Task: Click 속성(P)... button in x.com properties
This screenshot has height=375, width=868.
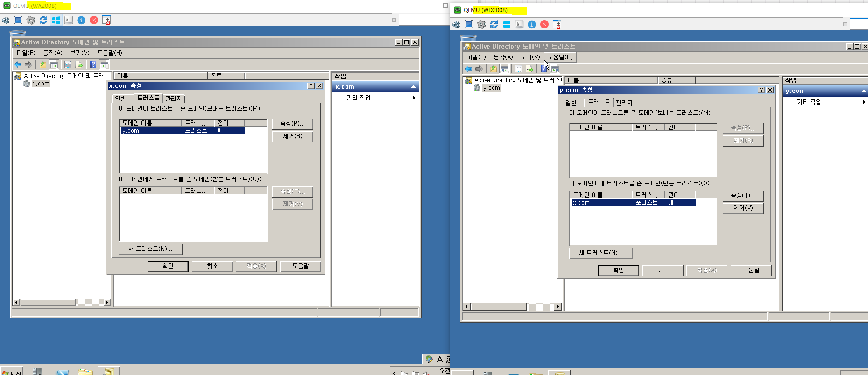Action: tap(292, 124)
